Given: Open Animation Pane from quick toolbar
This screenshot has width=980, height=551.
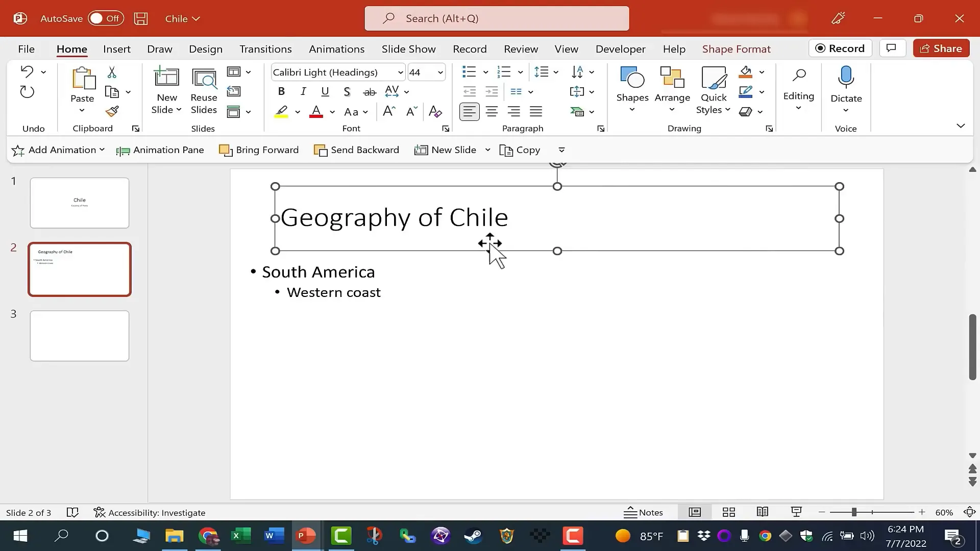Looking at the screenshot, I should (160, 150).
